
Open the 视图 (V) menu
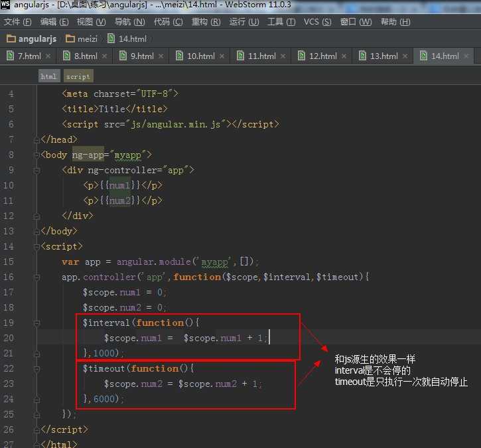click(x=91, y=22)
